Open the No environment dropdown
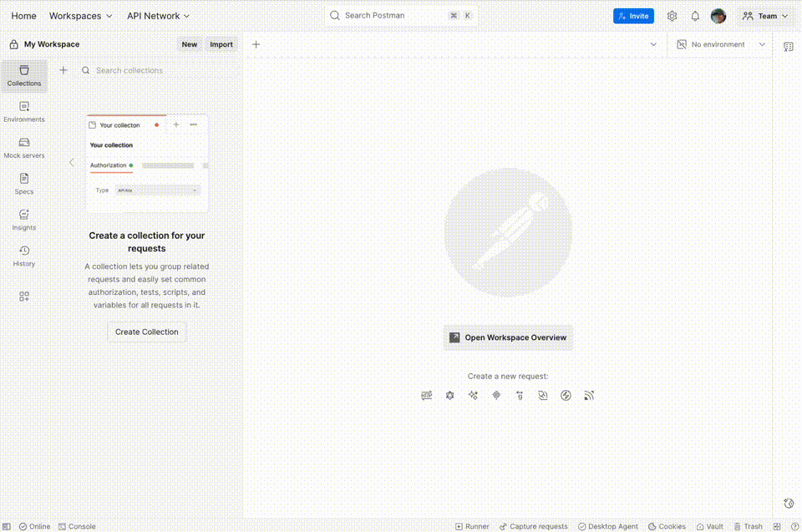This screenshot has width=802, height=532. point(720,44)
